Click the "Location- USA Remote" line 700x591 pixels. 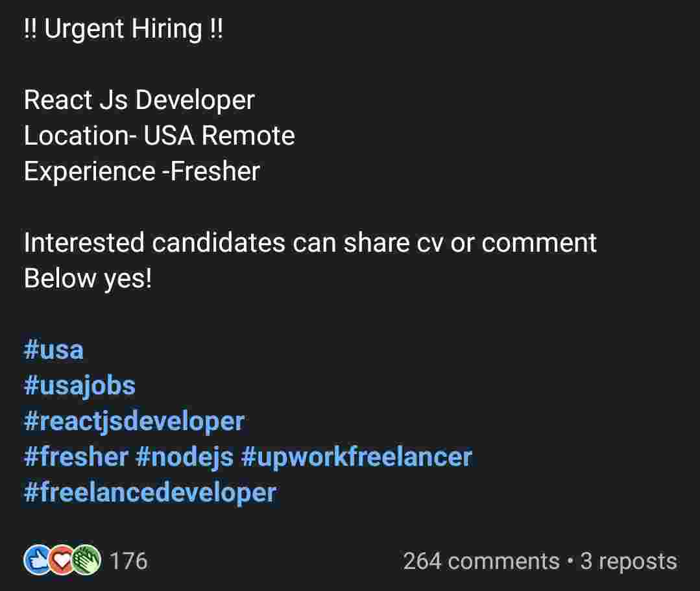pos(159,136)
